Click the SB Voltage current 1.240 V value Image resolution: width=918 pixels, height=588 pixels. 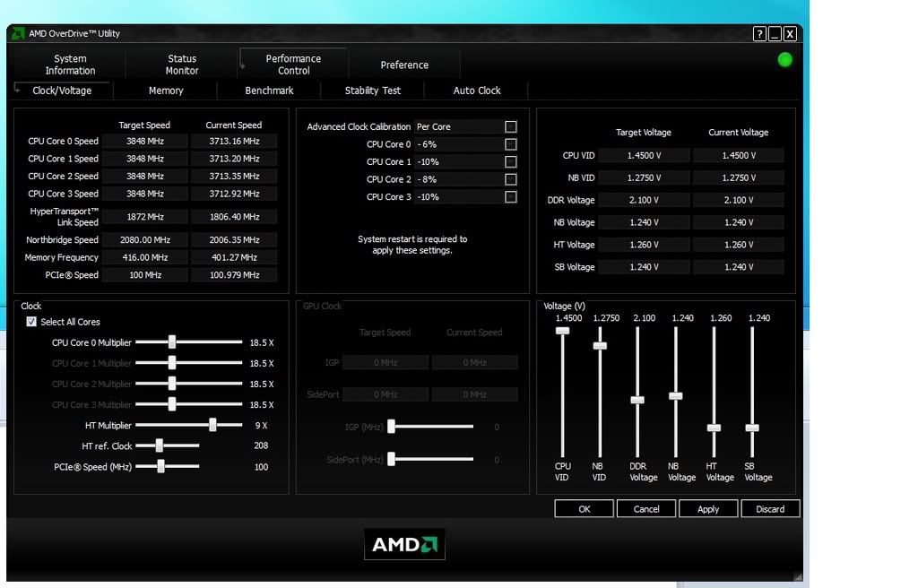pos(739,266)
